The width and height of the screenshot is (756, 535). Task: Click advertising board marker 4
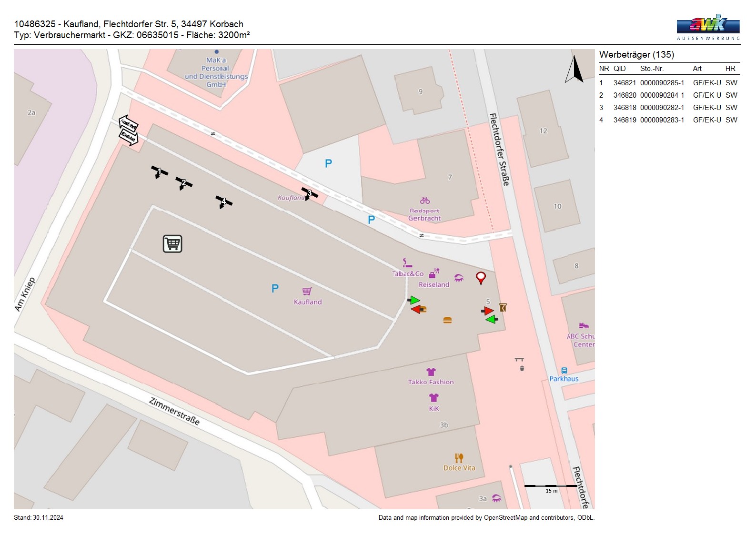coord(223,202)
